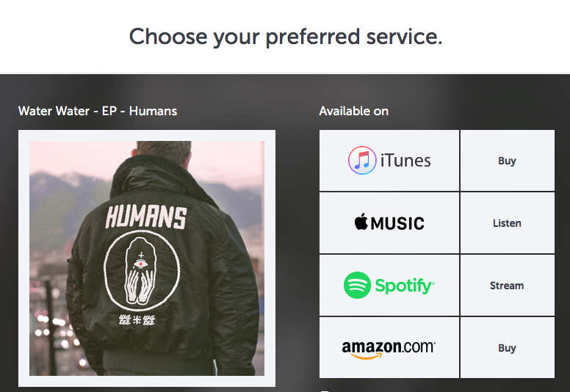The width and height of the screenshot is (570, 392).
Task: Click the white characters below jacket emblem
Action: tap(137, 320)
